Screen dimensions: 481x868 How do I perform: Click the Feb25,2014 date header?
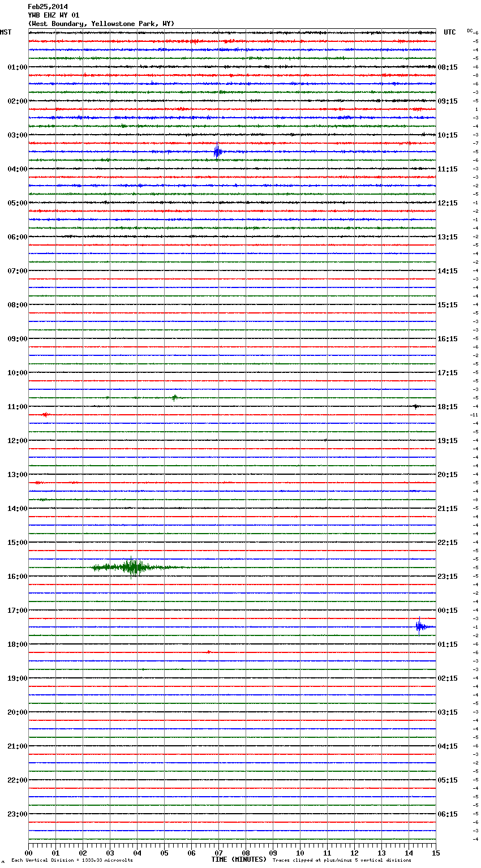(48, 7)
